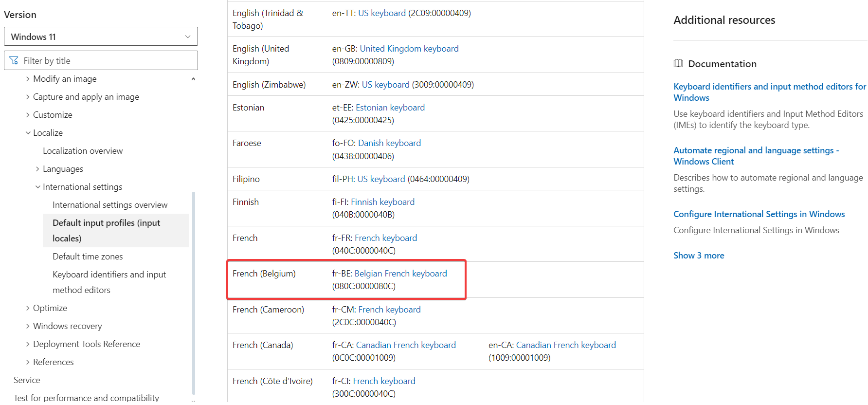Click Show 3 more resources

698,256
